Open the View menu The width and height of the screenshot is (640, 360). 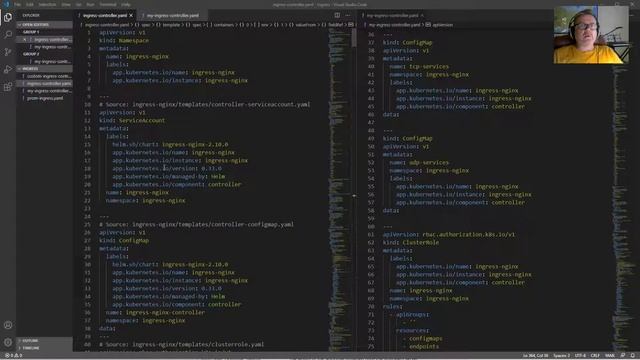pyautogui.click(x=66, y=4)
